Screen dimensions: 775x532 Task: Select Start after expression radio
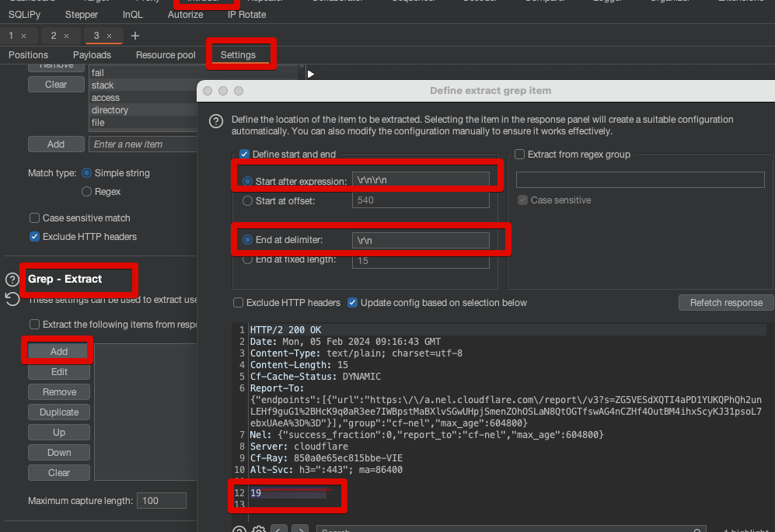pyautogui.click(x=248, y=181)
